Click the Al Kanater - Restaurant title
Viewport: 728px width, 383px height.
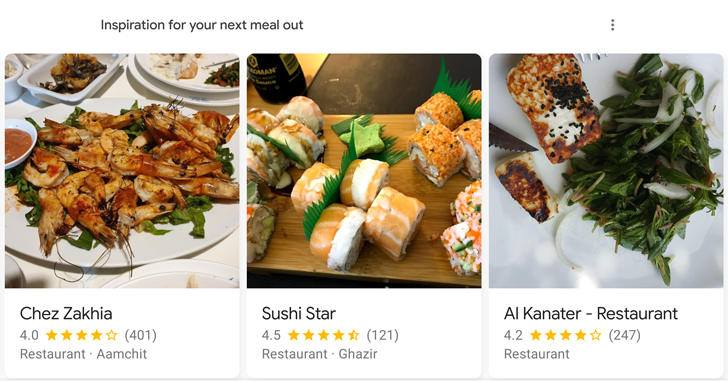pyautogui.click(x=591, y=313)
